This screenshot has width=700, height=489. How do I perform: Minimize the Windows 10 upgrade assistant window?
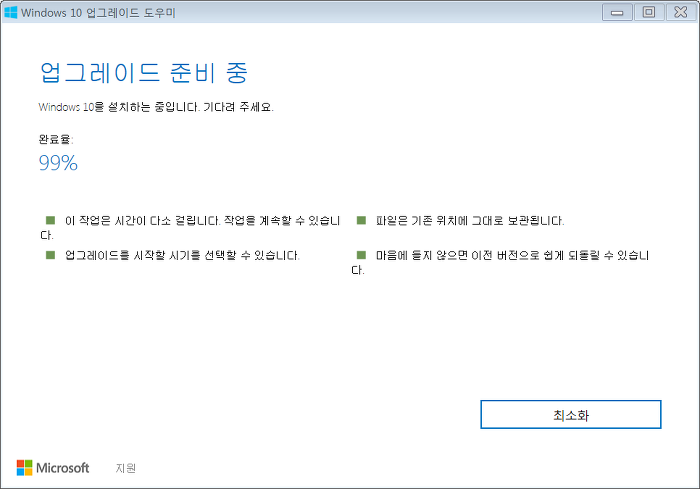[x=617, y=13]
